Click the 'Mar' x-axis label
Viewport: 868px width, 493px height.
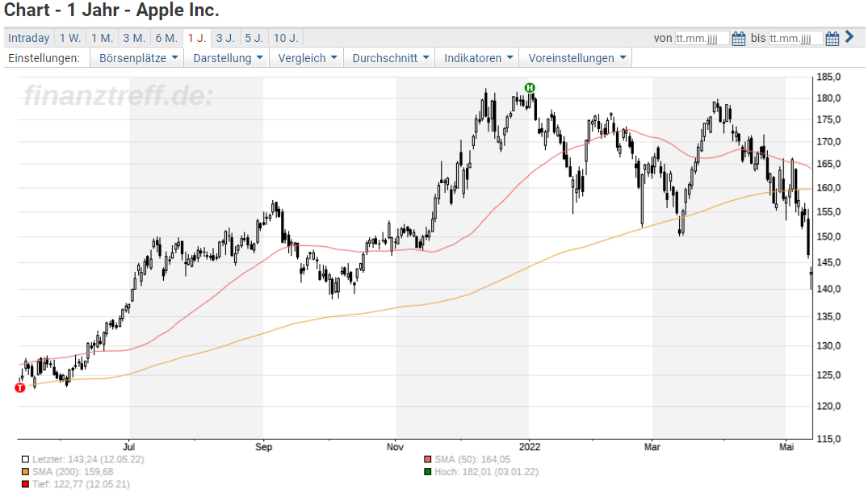click(652, 446)
